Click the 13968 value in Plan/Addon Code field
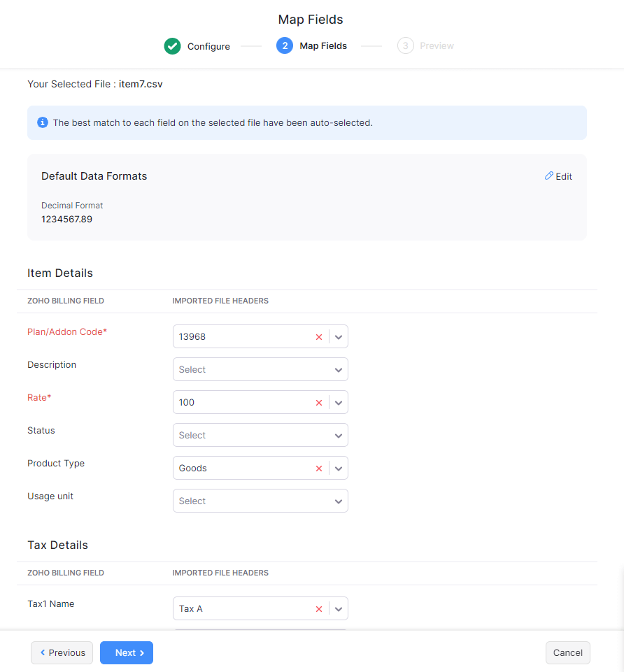This screenshot has height=672, width=624. click(192, 337)
